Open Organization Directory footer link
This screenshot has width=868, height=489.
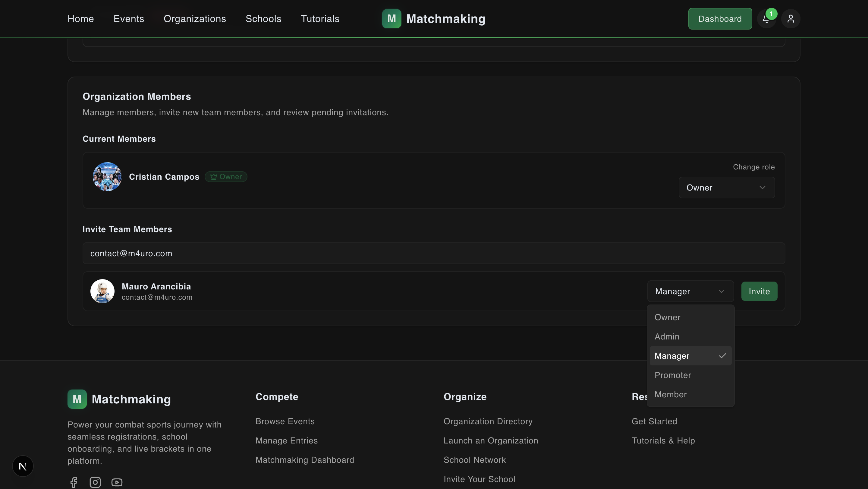[488, 421]
